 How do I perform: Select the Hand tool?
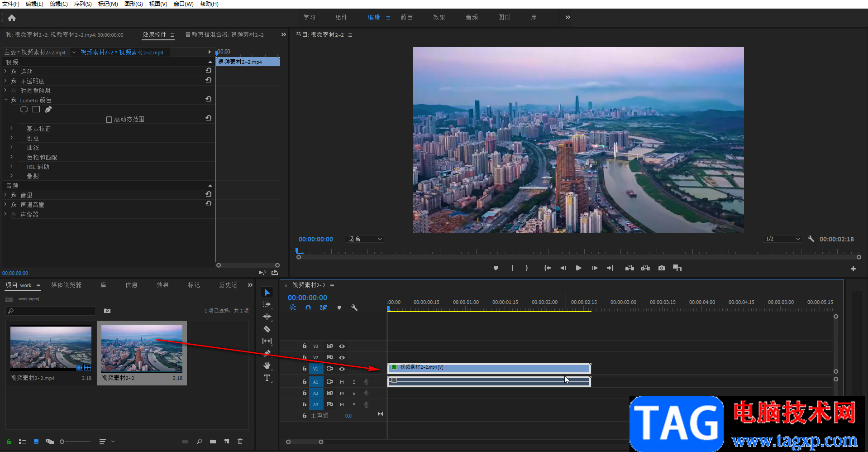(x=267, y=365)
